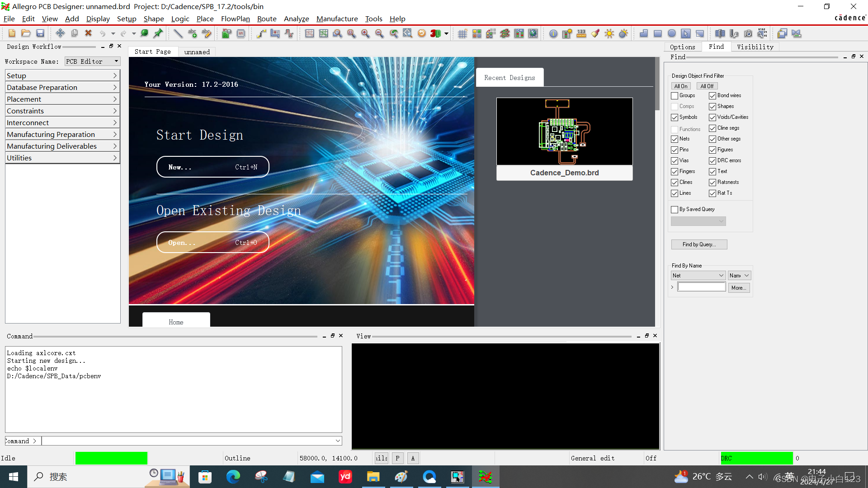The height and width of the screenshot is (488, 868).
Task: Toggle the By Saved Query checkbox
Action: pos(675,210)
